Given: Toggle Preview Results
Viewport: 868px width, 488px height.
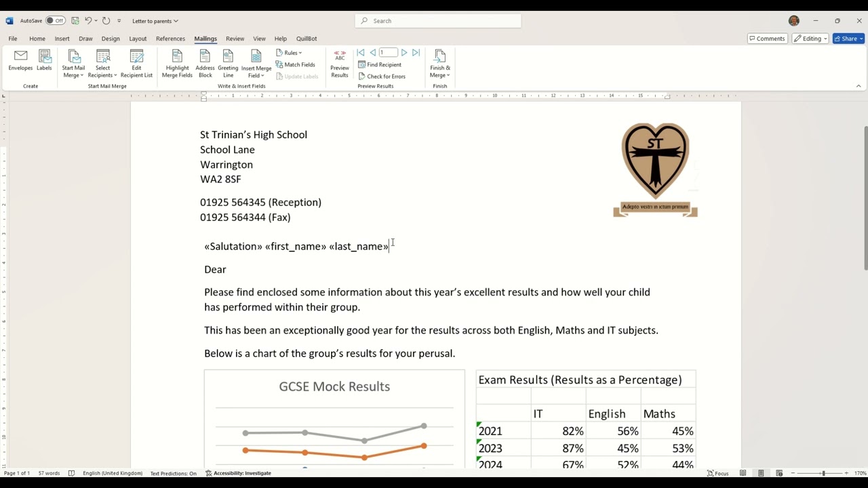Looking at the screenshot, I should (x=340, y=64).
